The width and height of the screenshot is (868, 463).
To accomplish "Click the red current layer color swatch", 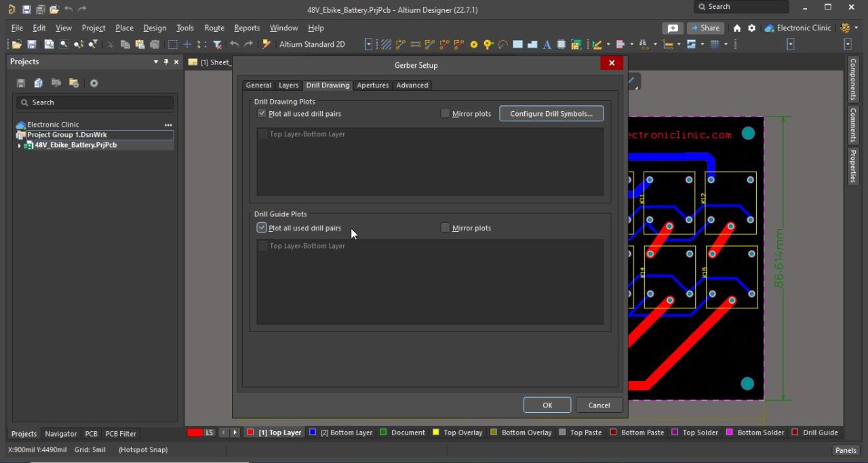I will pyautogui.click(x=195, y=432).
